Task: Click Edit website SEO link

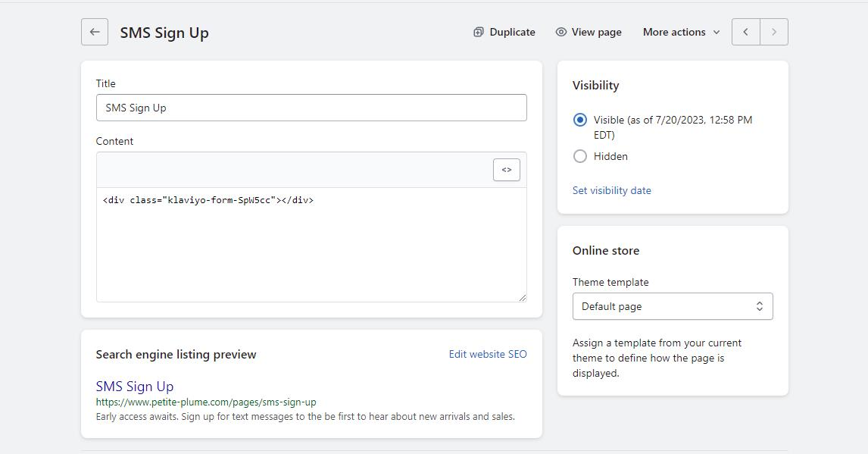Action: click(488, 354)
